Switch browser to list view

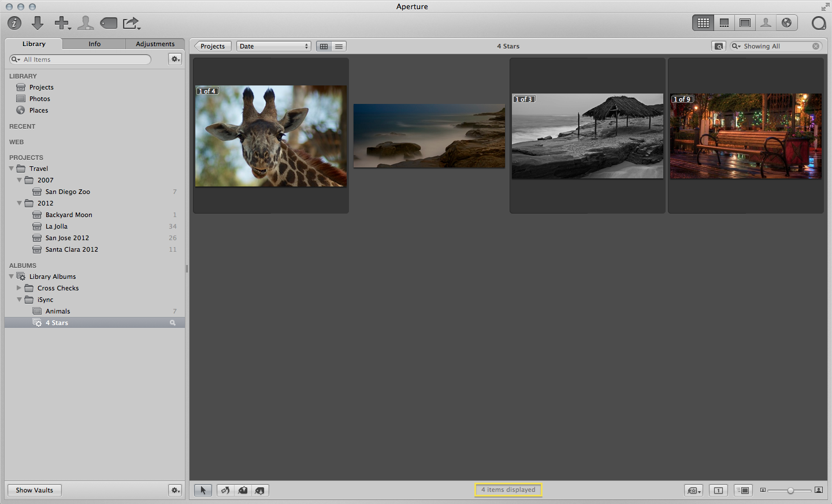pyautogui.click(x=339, y=46)
